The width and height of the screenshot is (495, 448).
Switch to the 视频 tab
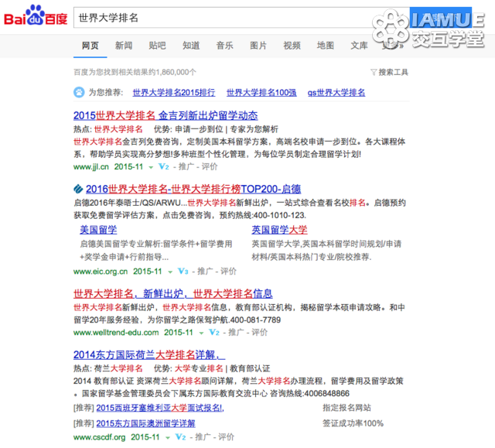292,46
